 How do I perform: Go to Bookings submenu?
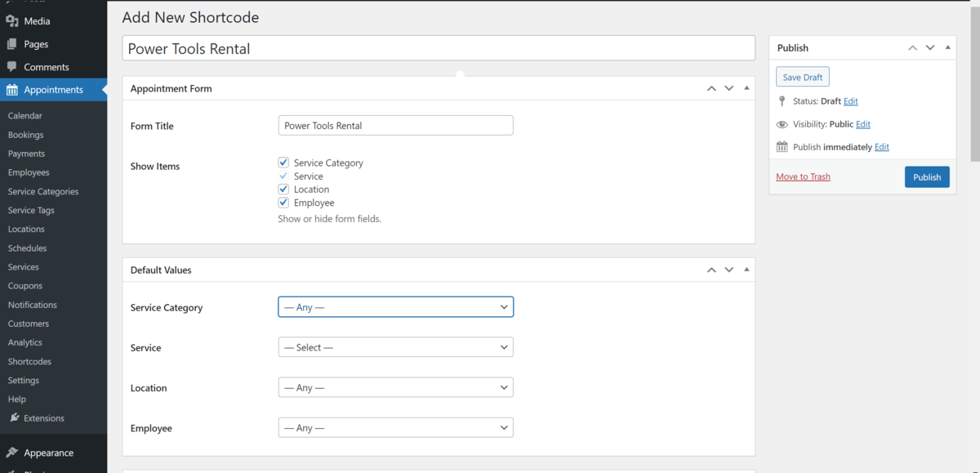click(26, 135)
